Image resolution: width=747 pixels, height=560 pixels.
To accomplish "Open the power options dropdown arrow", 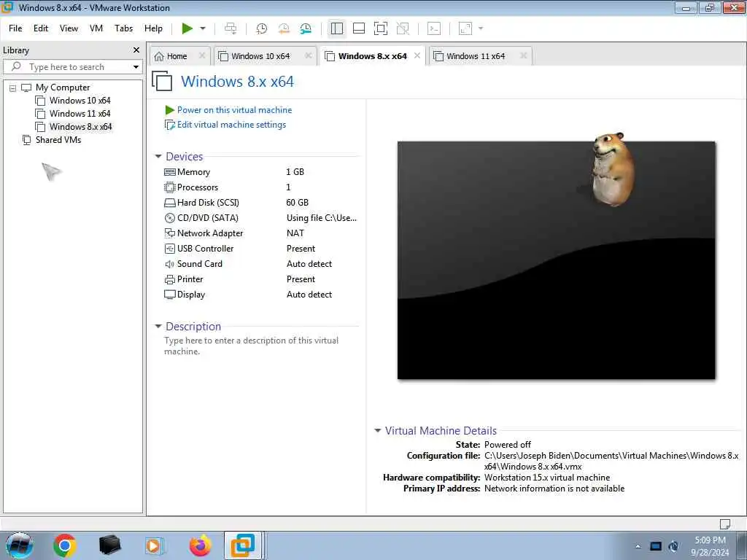I will pyautogui.click(x=203, y=28).
